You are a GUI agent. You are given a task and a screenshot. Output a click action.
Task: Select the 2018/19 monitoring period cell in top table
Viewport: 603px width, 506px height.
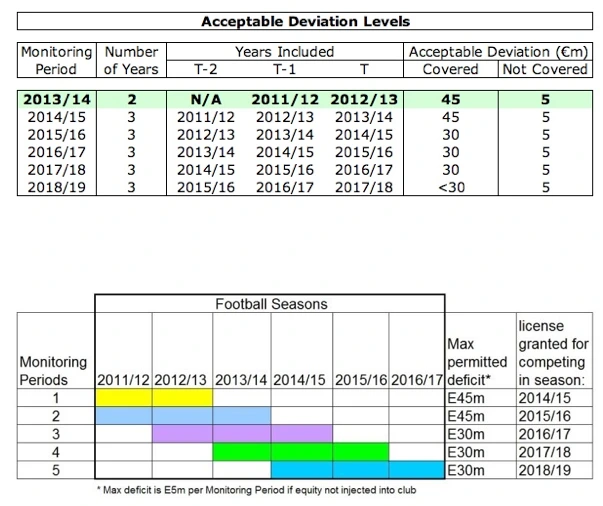57,187
